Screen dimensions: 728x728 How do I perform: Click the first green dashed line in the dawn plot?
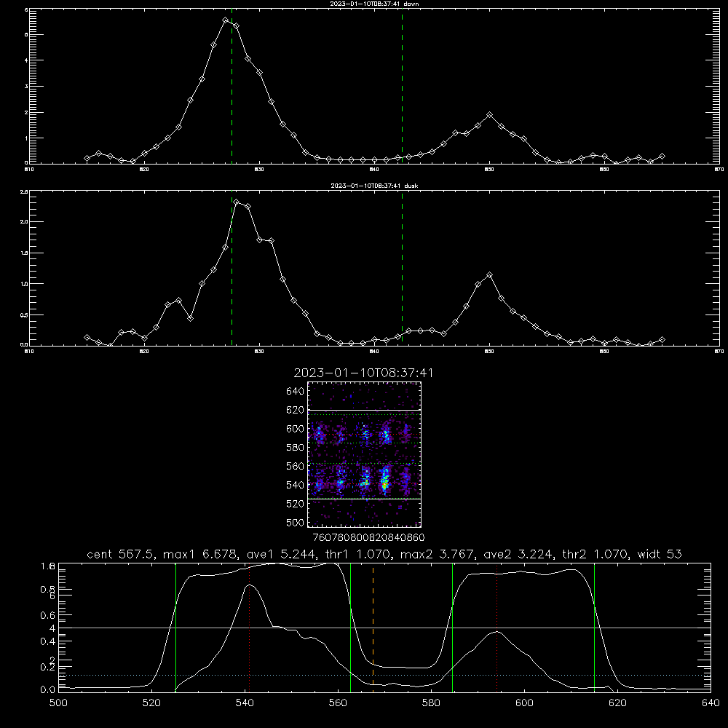(232, 86)
